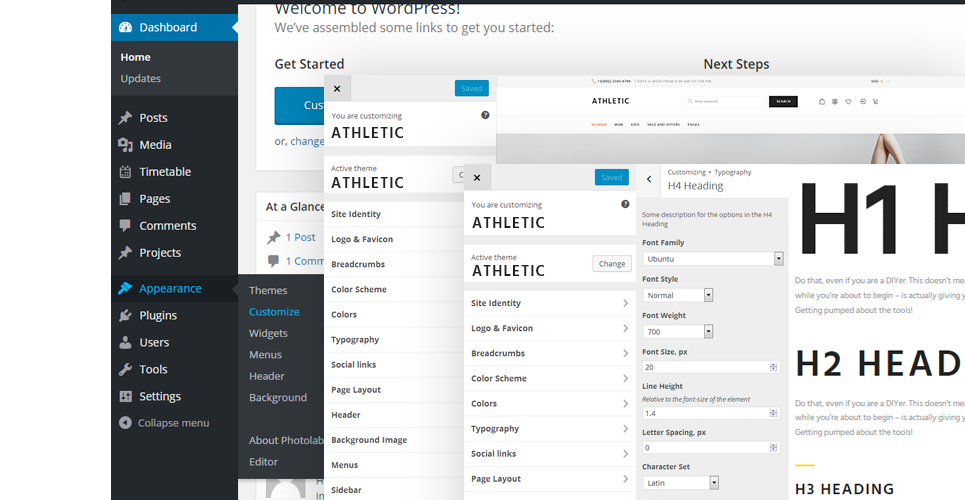
Task: Go back from H4 Heading section
Action: click(x=649, y=179)
